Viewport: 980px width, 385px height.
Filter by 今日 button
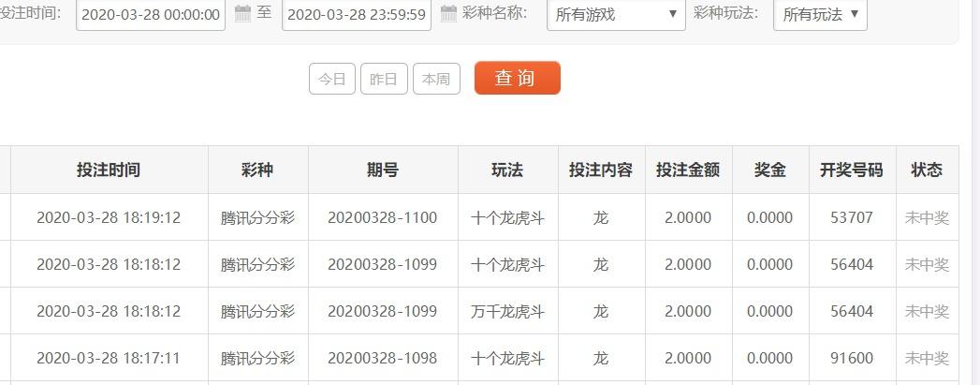tap(332, 79)
